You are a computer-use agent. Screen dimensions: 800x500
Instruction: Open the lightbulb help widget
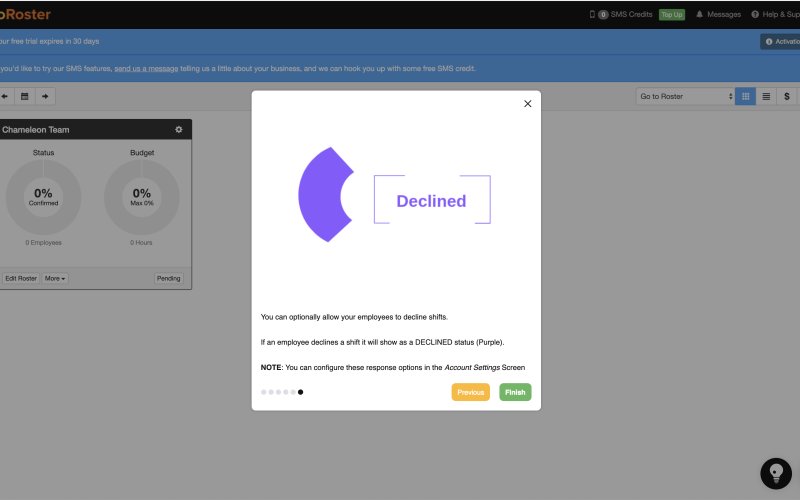tap(776, 473)
